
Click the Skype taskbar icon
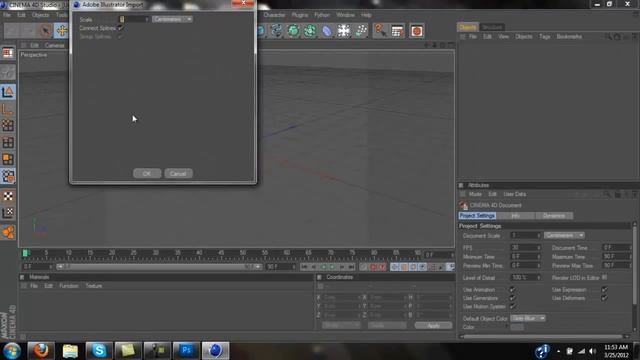point(99,350)
